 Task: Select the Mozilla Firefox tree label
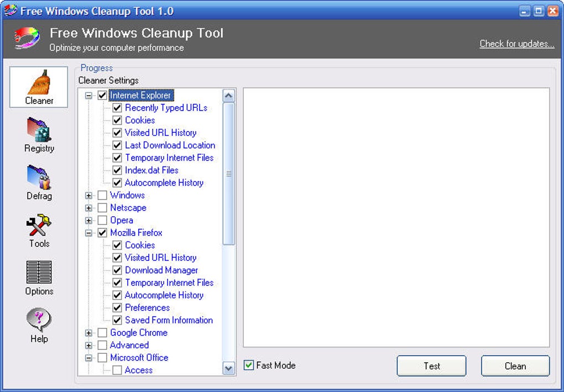pos(136,233)
